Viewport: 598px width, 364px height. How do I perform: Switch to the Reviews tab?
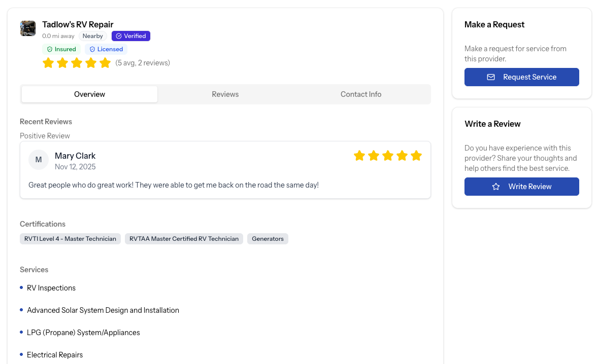225,94
